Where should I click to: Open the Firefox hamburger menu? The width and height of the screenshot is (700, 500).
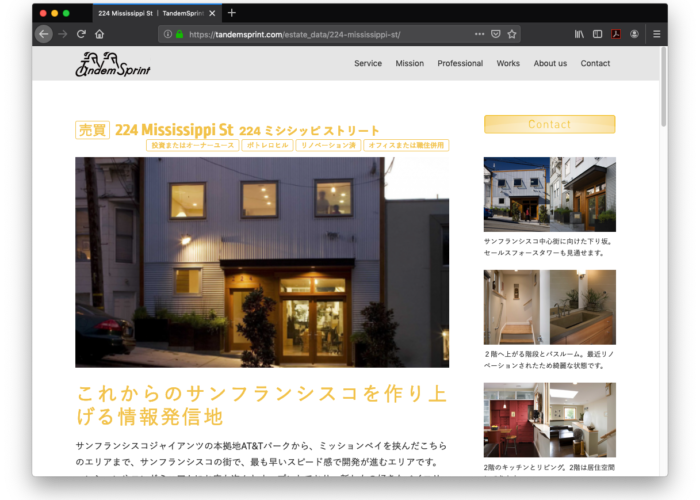(x=656, y=34)
